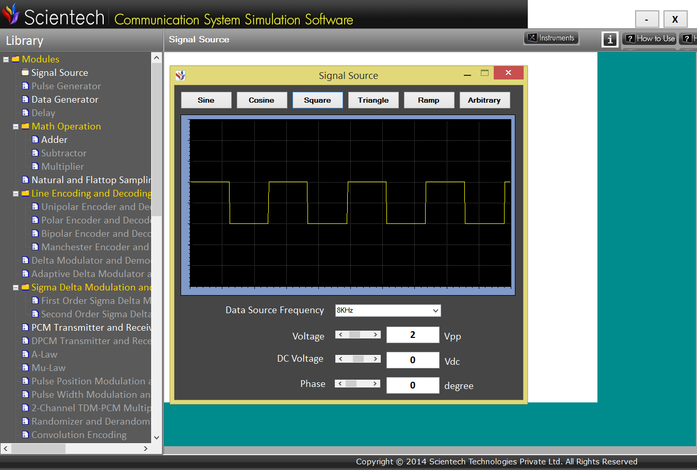The height and width of the screenshot is (470, 697).
Task: Select the A-Law module
Action: [44, 354]
